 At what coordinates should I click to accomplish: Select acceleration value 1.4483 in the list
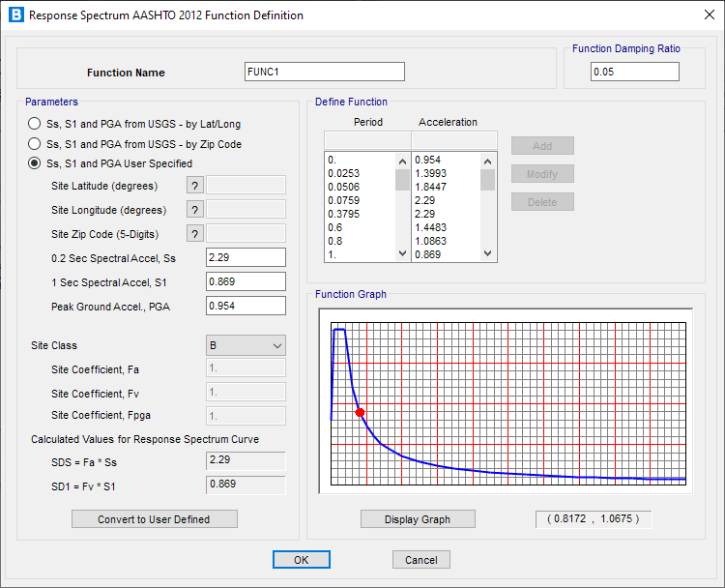tap(430, 227)
